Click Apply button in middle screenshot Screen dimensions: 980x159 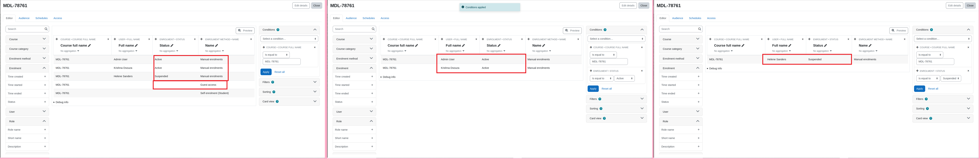click(x=593, y=89)
